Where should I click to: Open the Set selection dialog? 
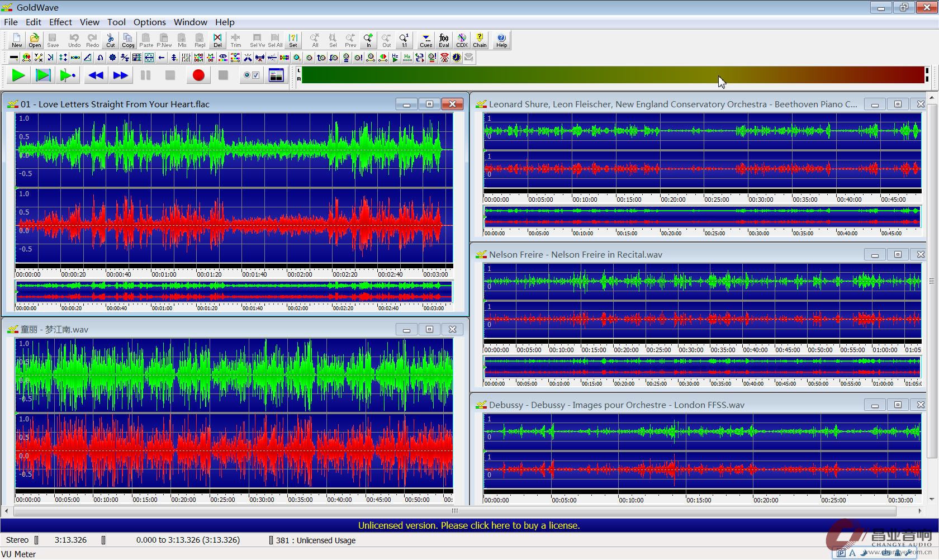pos(293,40)
